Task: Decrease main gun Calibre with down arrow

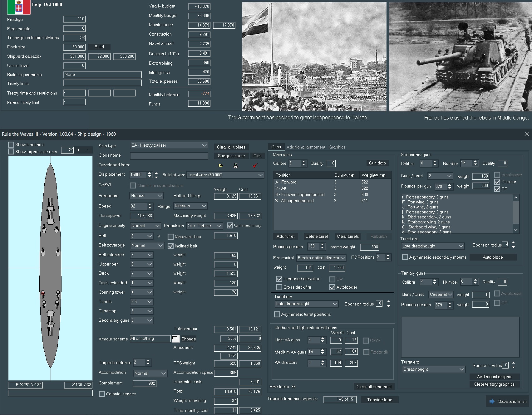Action: click(x=303, y=165)
